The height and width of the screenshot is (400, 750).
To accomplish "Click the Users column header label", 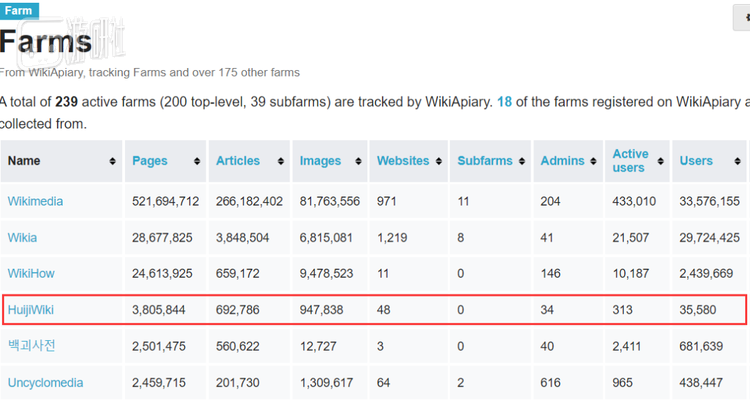I will coord(696,161).
